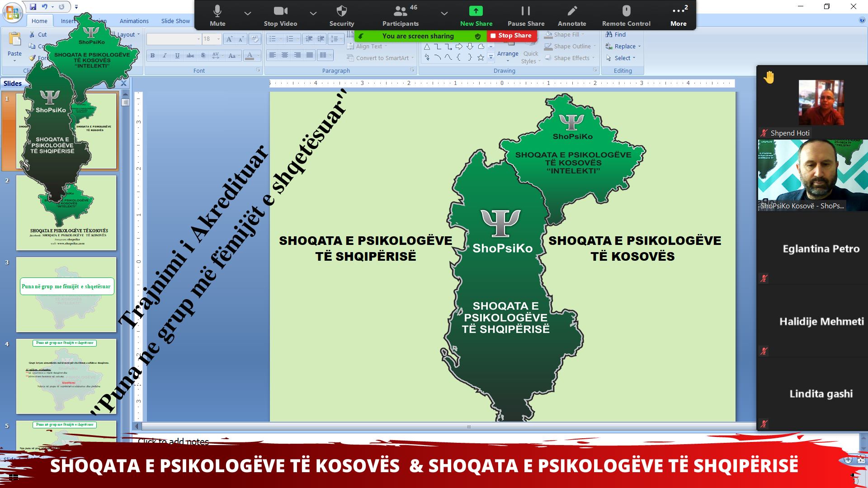868x488 pixels.
Task: Open the font name combo box
Action: pyautogui.click(x=174, y=39)
